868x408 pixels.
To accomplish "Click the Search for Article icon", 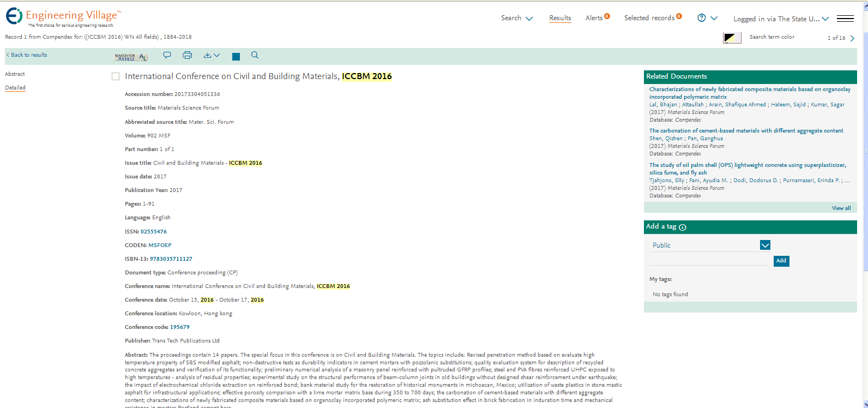I will tap(130, 57).
